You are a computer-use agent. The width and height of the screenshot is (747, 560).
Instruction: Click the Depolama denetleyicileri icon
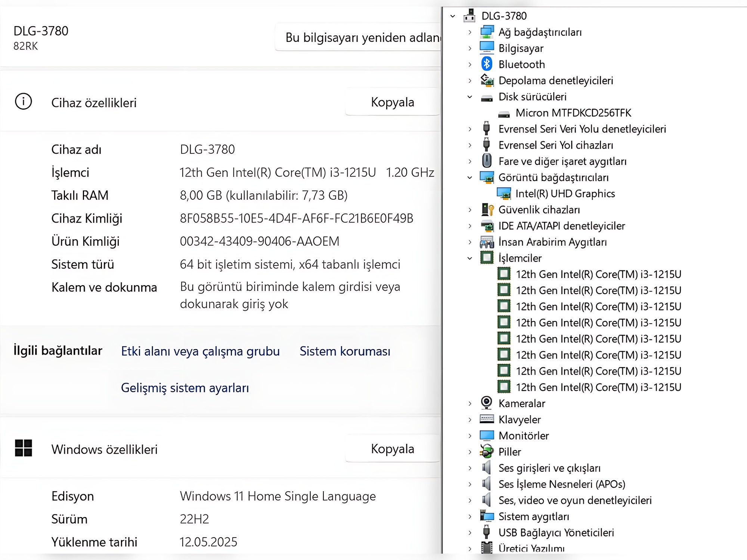pyautogui.click(x=487, y=80)
